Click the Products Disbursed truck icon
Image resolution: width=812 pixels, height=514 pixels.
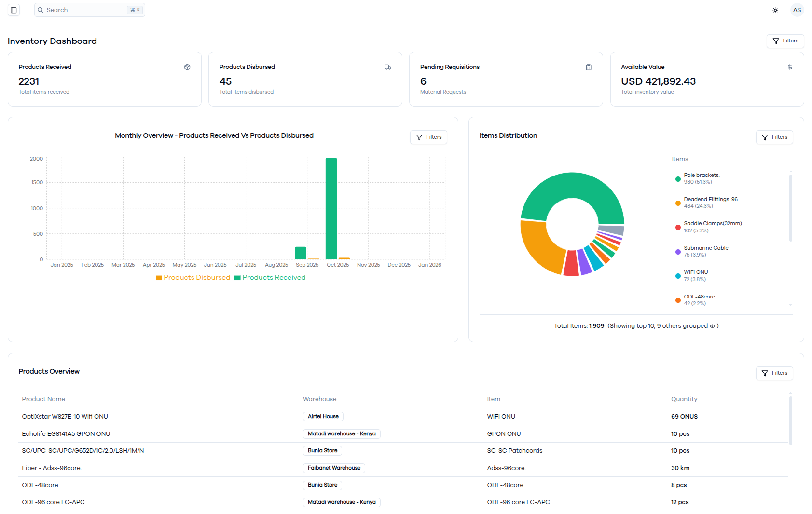[x=388, y=67]
